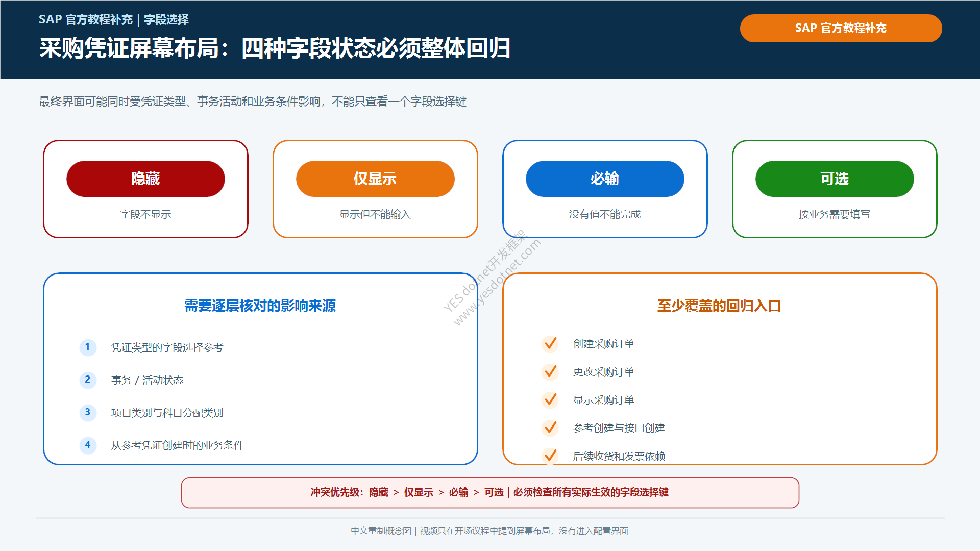Screen dimensions: 980x551
Task: Click the text 字段不显示
Action: click(145, 214)
